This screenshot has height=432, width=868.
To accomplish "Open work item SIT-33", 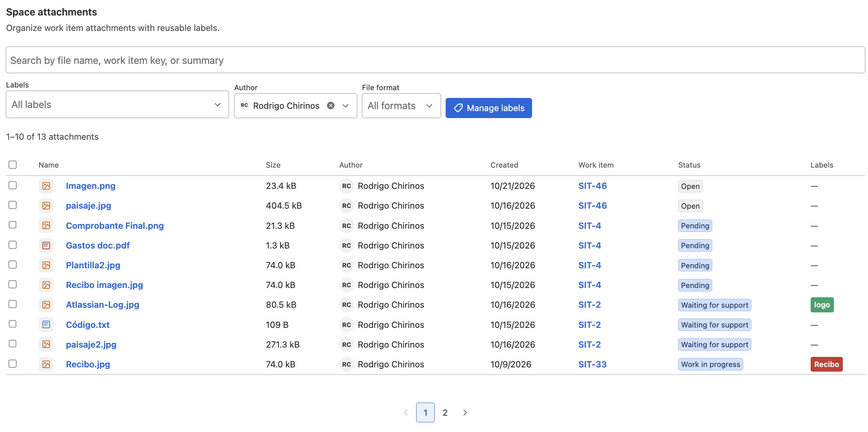I will 592,364.
